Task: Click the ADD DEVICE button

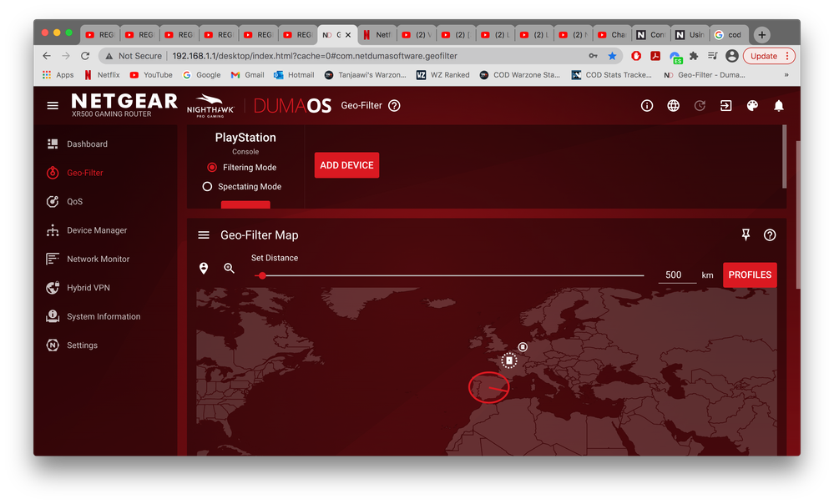Action: pos(346,164)
